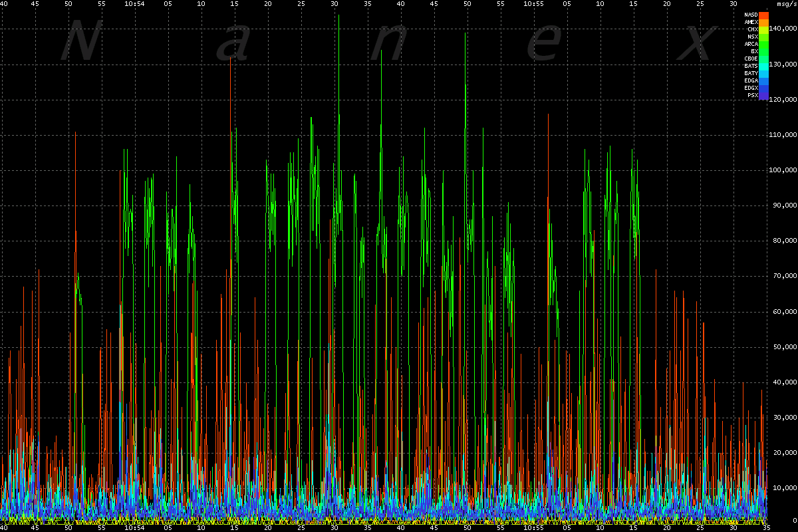The image size is (798, 532).
Task: Click the 10:54 label on top time axis
Action: 134,3
